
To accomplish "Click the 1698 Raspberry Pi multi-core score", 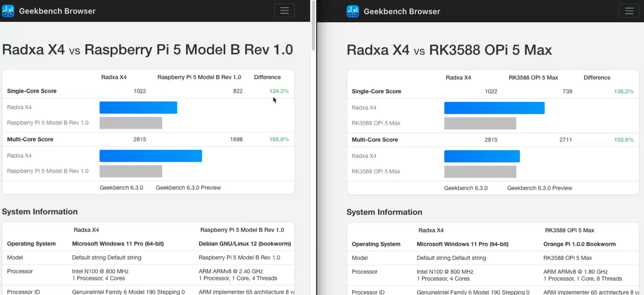I will point(236,139).
